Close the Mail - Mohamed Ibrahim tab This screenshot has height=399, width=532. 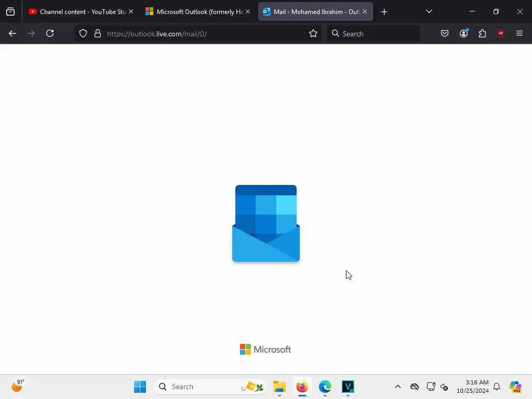pos(365,11)
